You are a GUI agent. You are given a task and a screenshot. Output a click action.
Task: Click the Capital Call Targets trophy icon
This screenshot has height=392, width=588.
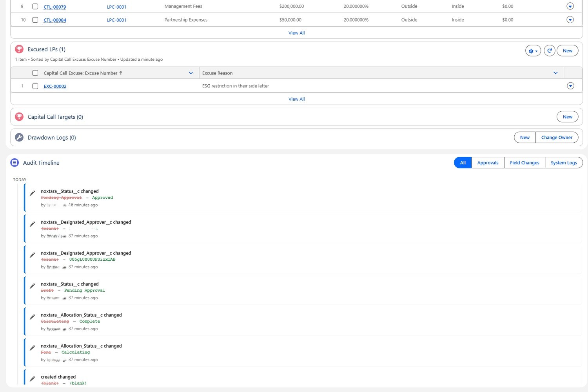click(19, 117)
